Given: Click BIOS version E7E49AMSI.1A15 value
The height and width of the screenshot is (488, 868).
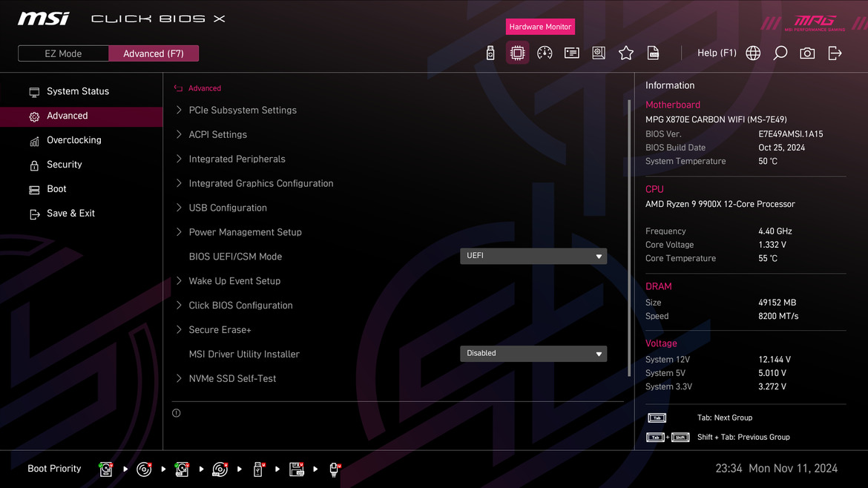Looking at the screenshot, I should (x=791, y=134).
